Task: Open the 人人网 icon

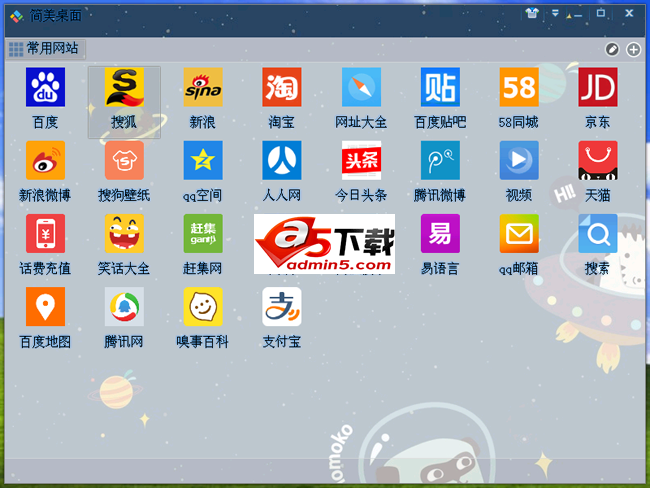Action: click(x=281, y=160)
